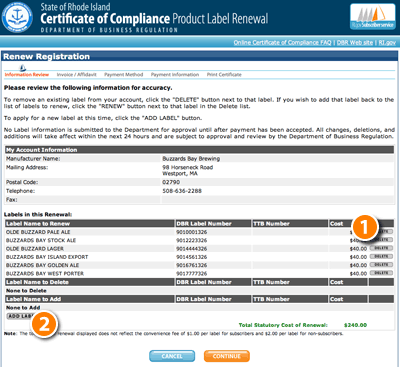This screenshot has height=367, width=400.
Task: Click DBR label number 9014444326
Action: coord(192,249)
